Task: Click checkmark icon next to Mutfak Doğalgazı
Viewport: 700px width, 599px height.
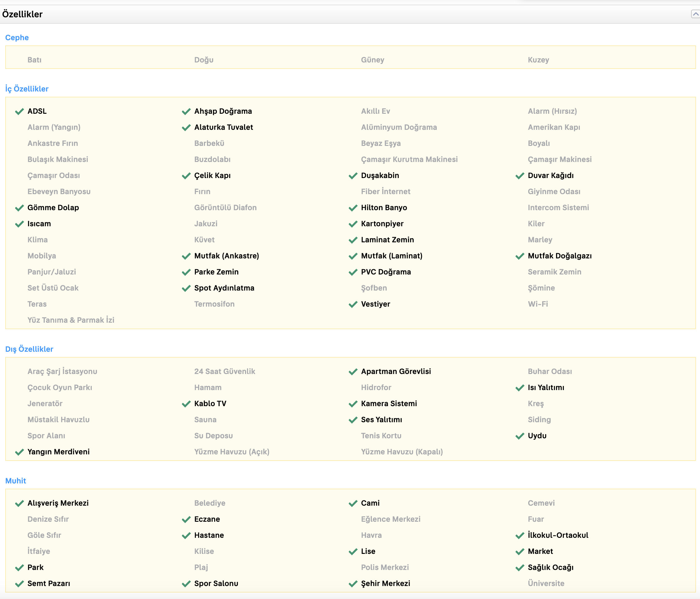Action: click(520, 256)
